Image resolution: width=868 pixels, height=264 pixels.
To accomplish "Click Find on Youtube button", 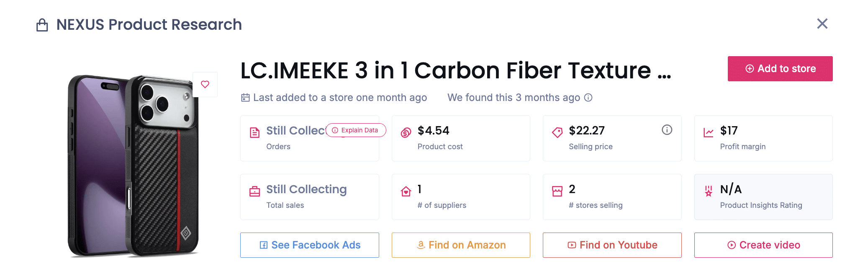I will [612, 245].
